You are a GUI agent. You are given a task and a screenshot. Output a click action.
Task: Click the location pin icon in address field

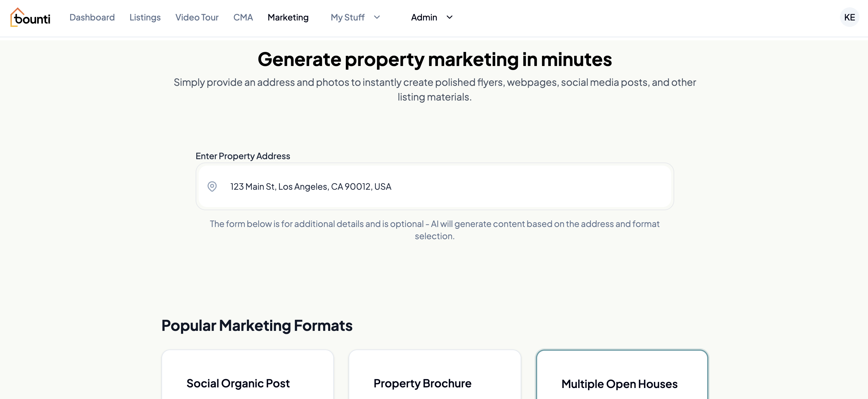(x=212, y=186)
